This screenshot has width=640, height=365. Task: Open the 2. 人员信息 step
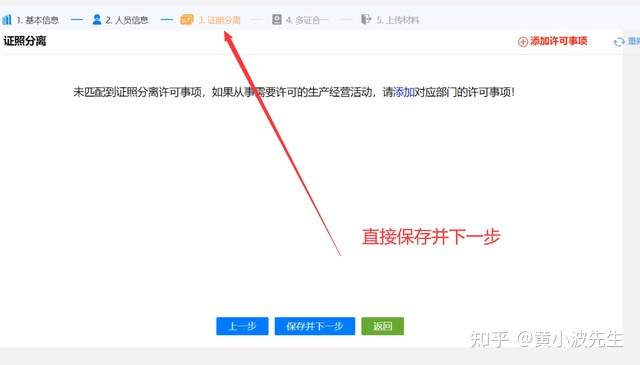click(127, 20)
